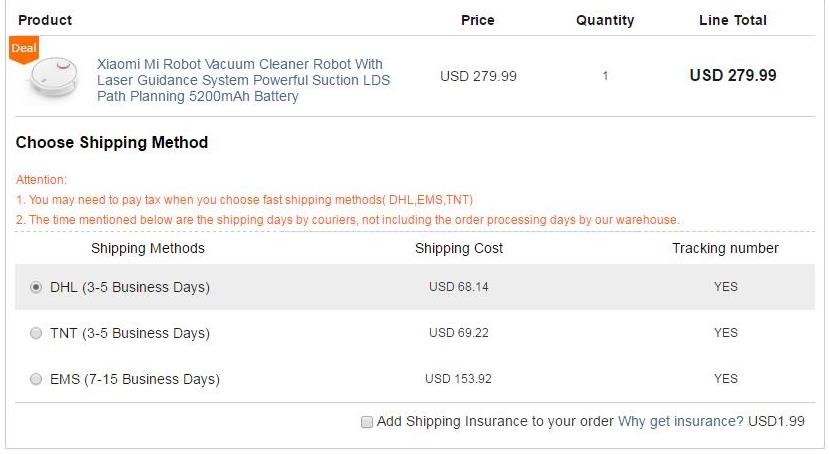The width and height of the screenshot is (829, 454).
Task: Click the DHL (3-5 Business Days) label
Action: pyautogui.click(x=130, y=287)
